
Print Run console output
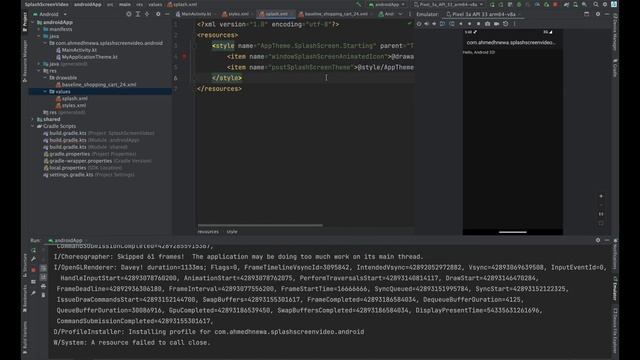pos(43,286)
